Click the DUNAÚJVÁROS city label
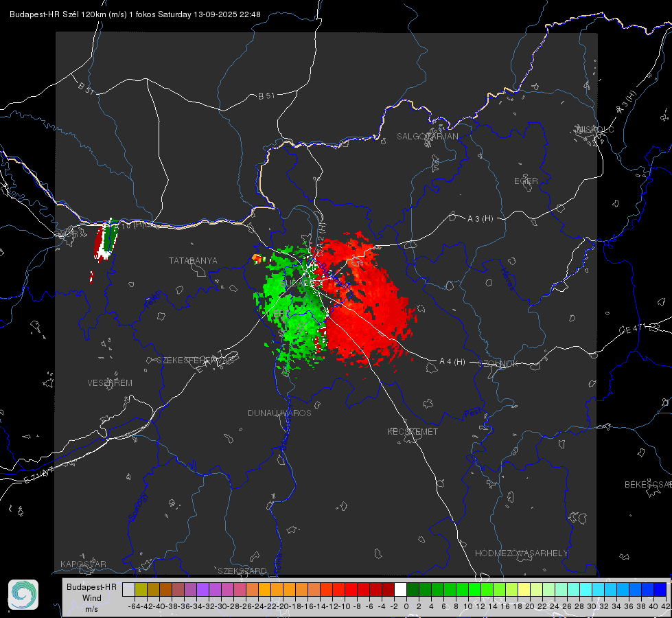 point(279,413)
